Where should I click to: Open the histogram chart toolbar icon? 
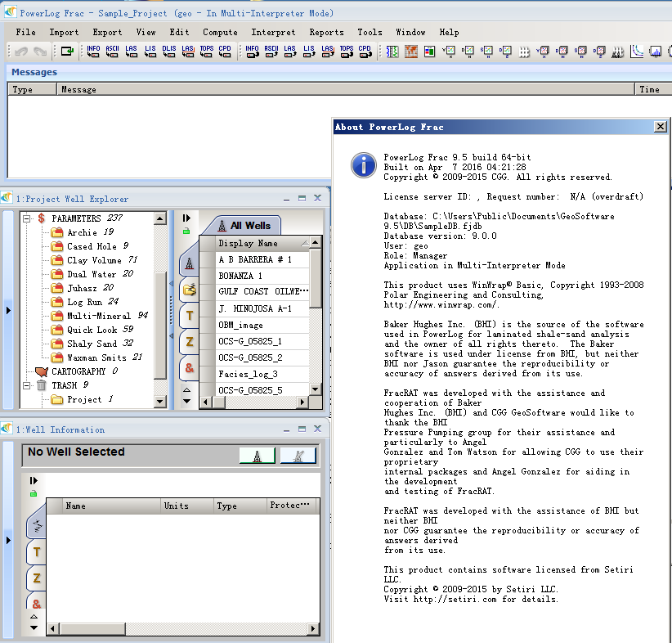[x=655, y=52]
